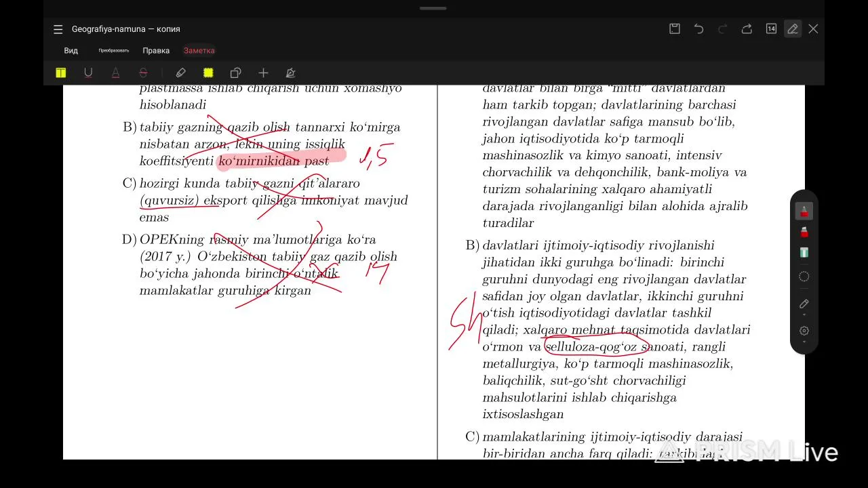Screen dimensions: 868x488
Task: Click the answer text 'ko'mirnikidan past'
Action: (x=273, y=161)
